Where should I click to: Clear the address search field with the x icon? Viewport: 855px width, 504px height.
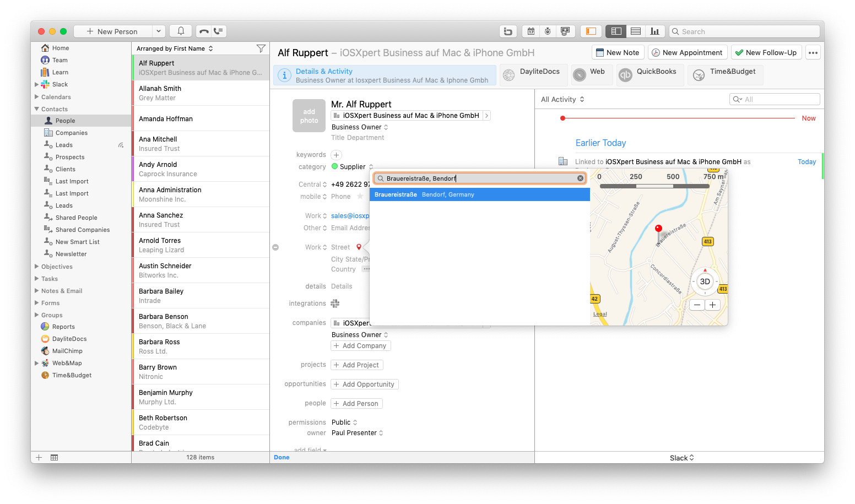[580, 178]
